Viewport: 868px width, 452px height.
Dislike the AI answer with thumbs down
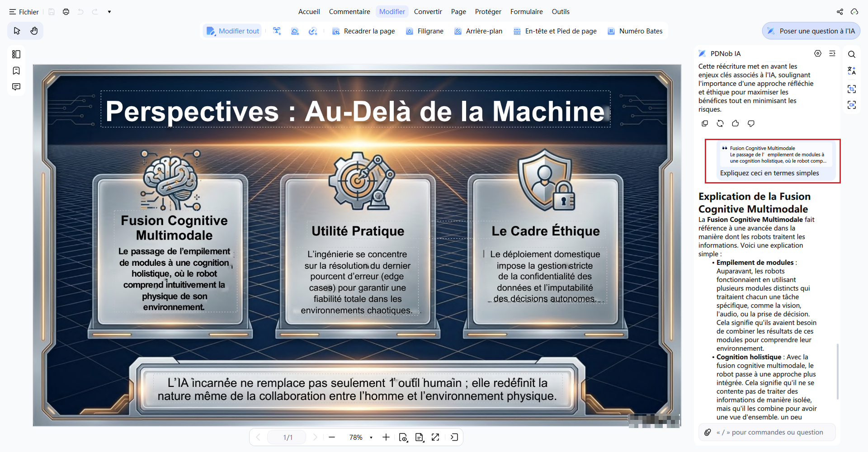pos(751,123)
